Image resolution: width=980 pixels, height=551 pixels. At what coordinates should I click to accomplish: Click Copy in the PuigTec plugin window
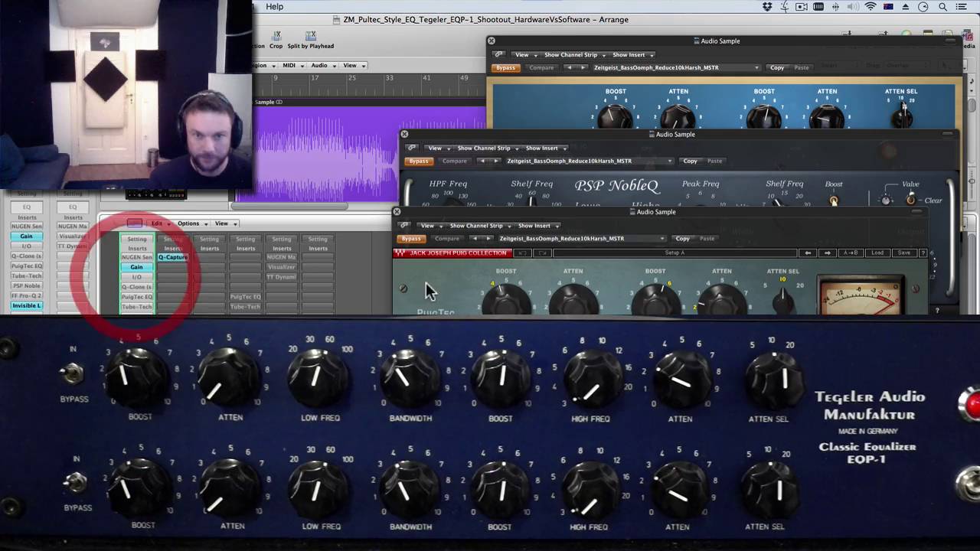682,238
